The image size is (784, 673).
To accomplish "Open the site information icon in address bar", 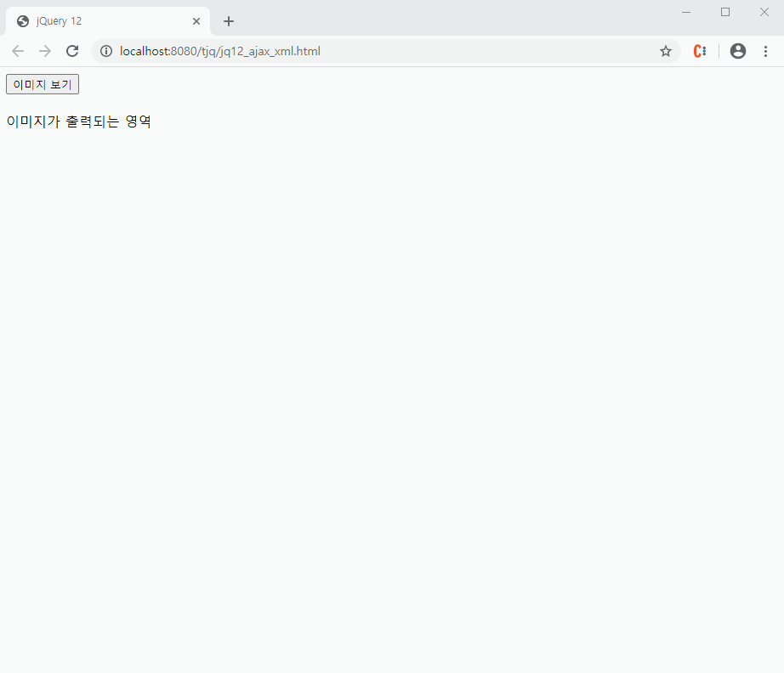I will 106,51.
